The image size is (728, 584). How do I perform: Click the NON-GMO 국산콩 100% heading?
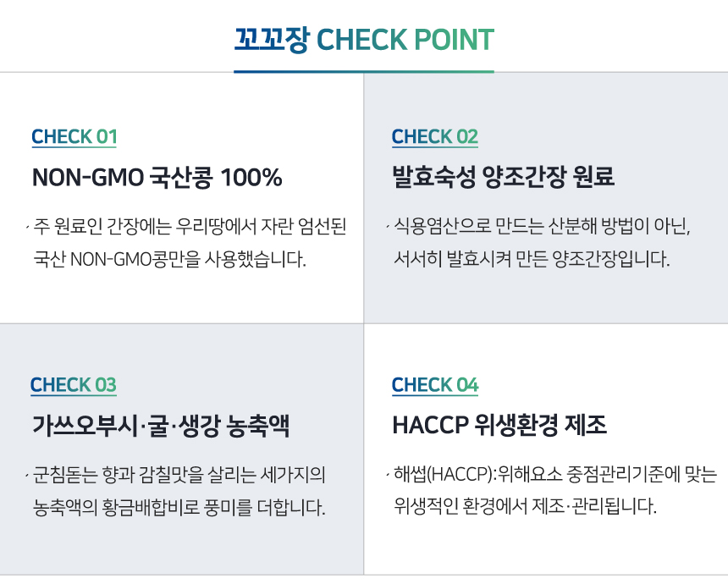(157, 178)
